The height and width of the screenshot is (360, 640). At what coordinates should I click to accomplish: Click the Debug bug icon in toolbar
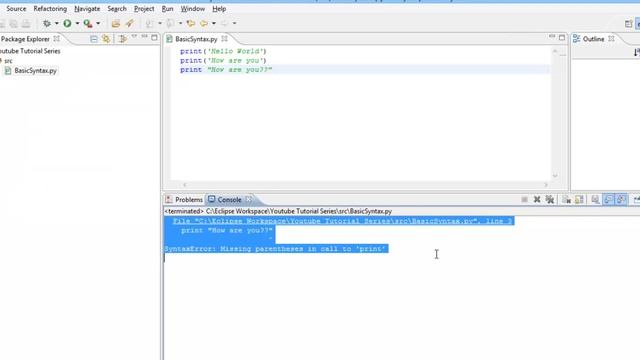(x=47, y=23)
